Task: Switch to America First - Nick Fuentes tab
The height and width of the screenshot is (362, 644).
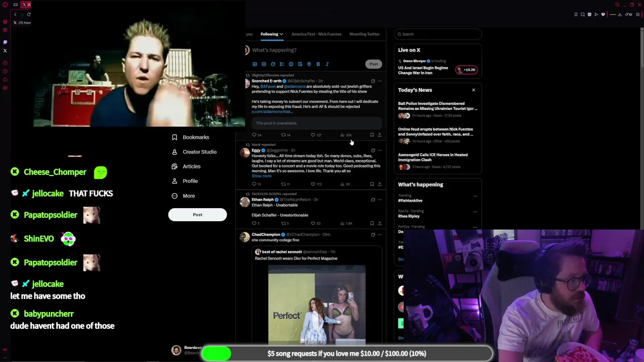Action: pyautogui.click(x=316, y=34)
